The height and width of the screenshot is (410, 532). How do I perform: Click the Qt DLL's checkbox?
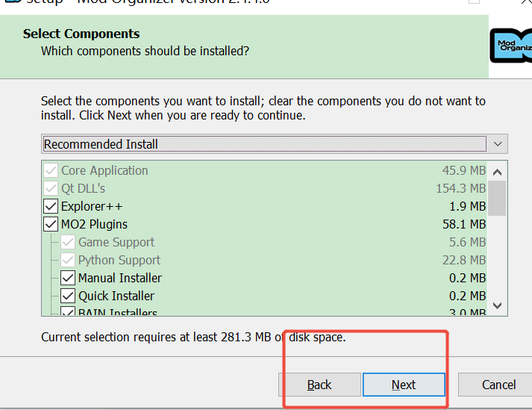(51, 188)
